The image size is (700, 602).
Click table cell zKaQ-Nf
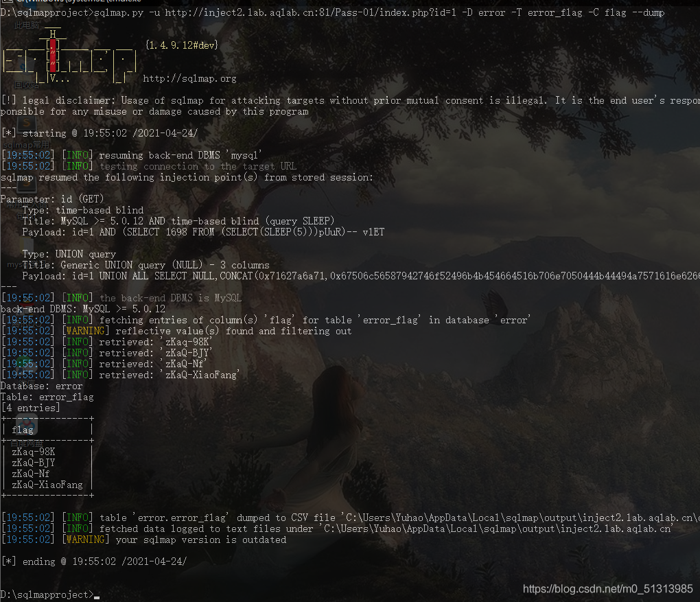tap(31, 474)
